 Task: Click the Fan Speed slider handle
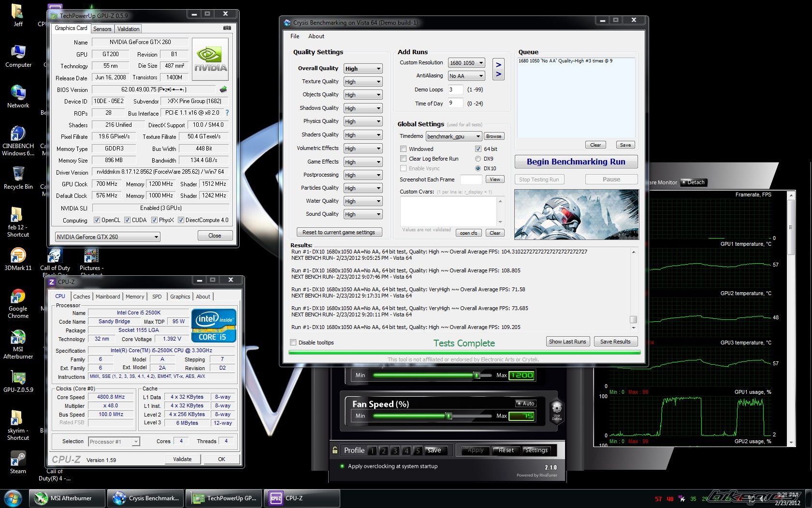(x=449, y=416)
